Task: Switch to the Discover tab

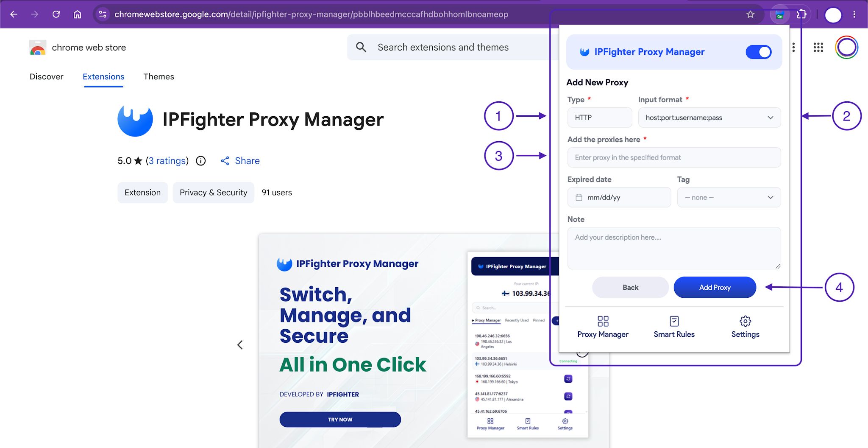Action: click(47, 77)
